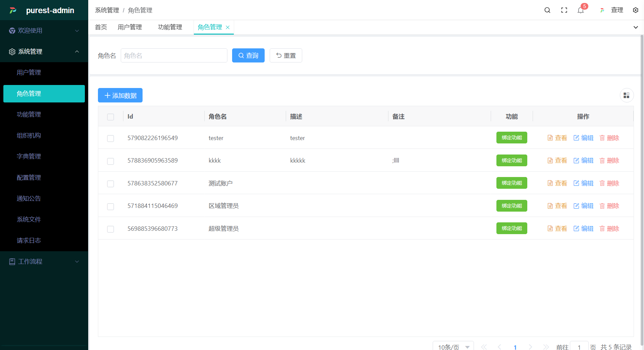Open 请求日志 in sidebar
The height and width of the screenshot is (350, 644).
pyautogui.click(x=44, y=240)
